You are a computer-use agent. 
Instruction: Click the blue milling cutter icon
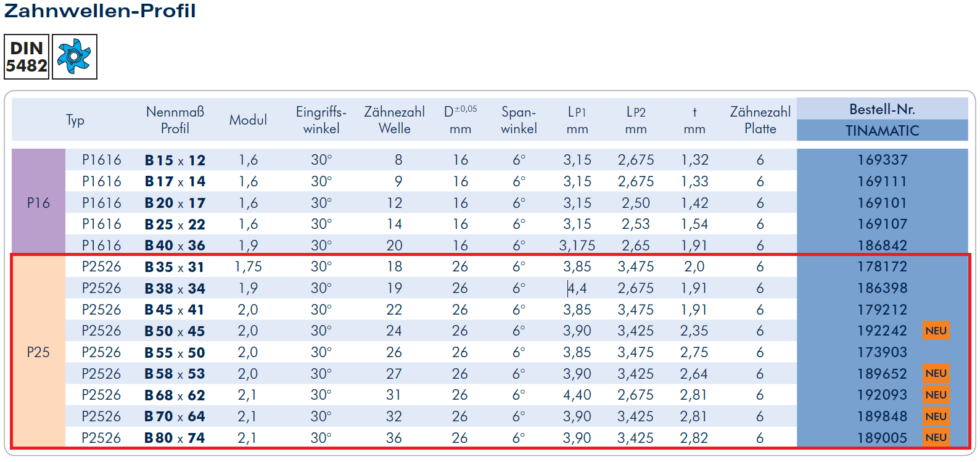(x=75, y=57)
